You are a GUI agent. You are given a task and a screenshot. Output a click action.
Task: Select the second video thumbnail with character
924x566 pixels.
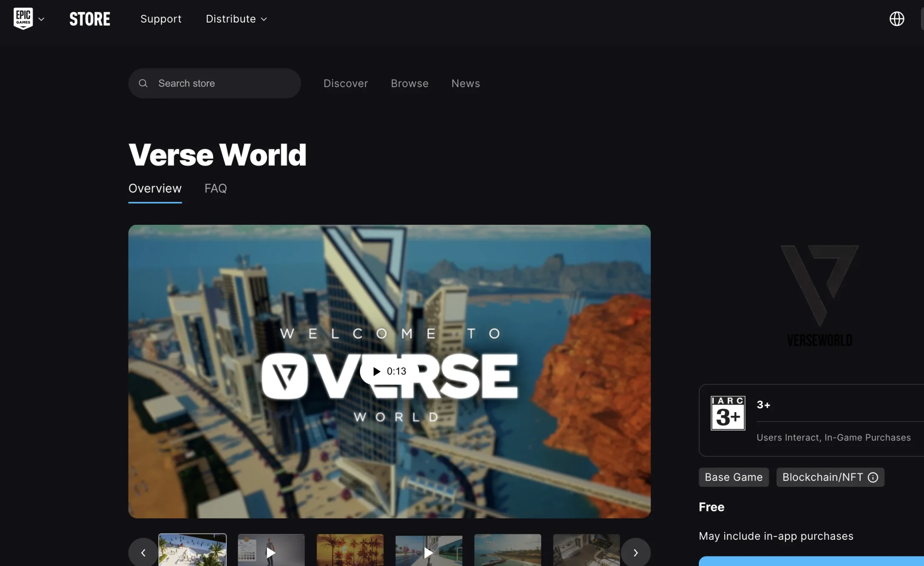tap(271, 550)
